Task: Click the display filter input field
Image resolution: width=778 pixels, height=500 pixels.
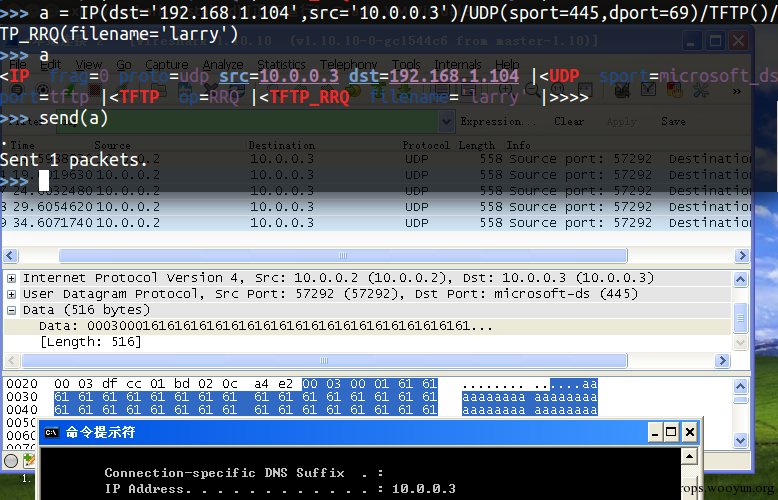Action: click(247, 122)
